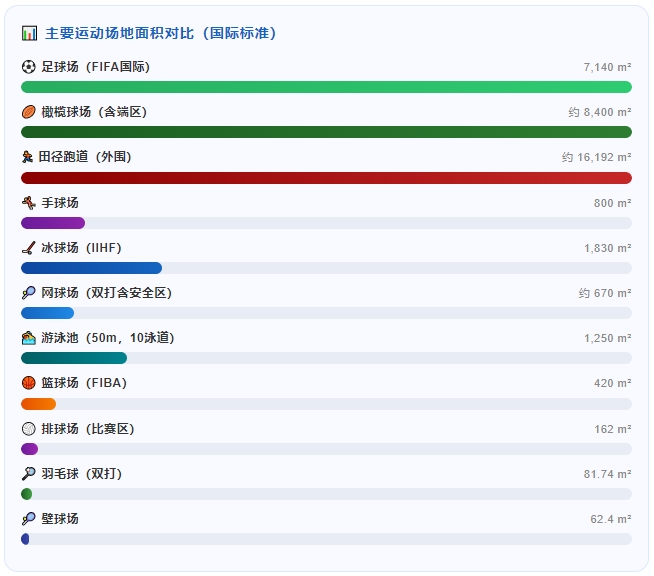Image resolution: width=654 pixels, height=576 pixels.
Task: Click the basketball icon for 篮球场
Action: (x=28, y=383)
